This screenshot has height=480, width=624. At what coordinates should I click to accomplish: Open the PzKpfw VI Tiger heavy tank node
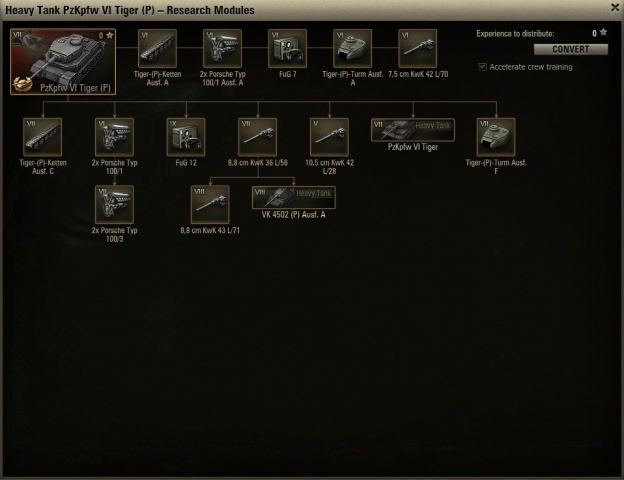pyautogui.click(x=413, y=130)
